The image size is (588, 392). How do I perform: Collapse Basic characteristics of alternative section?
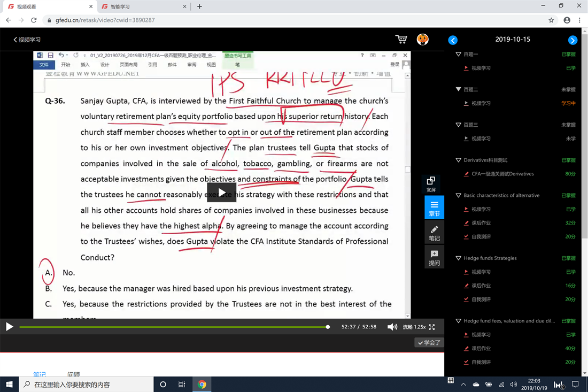pos(458,195)
